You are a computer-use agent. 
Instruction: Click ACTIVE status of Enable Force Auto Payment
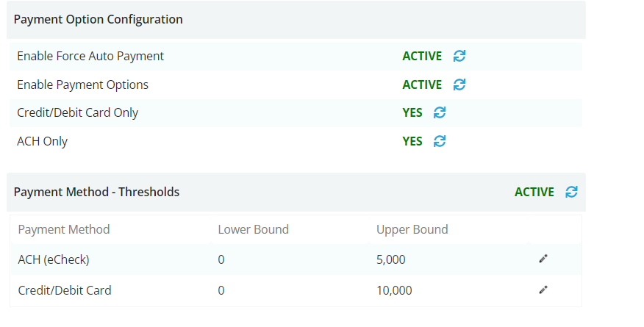pyautogui.click(x=422, y=56)
